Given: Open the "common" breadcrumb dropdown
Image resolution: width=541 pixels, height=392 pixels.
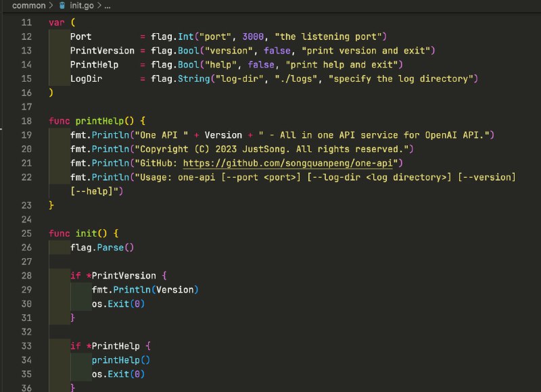Looking at the screenshot, I should pos(28,5).
